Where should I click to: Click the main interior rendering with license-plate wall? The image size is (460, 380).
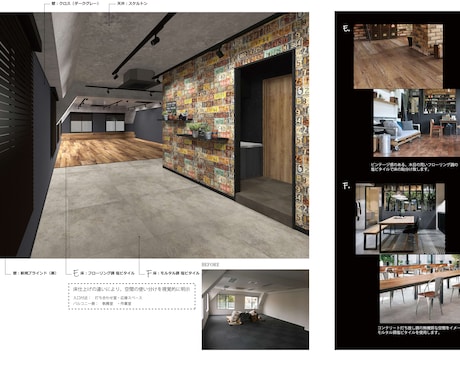click(x=154, y=135)
